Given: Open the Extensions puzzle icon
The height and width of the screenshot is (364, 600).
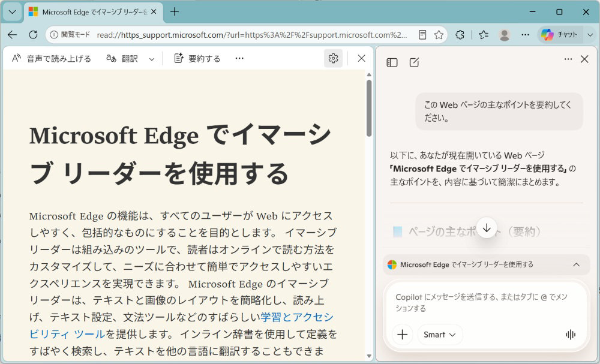Looking at the screenshot, I should click(460, 35).
